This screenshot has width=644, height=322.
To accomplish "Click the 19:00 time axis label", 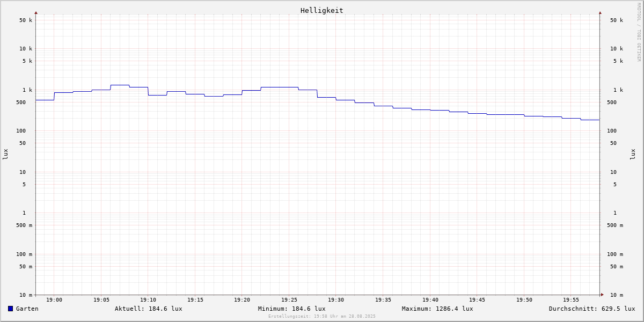I will pos(54,300).
